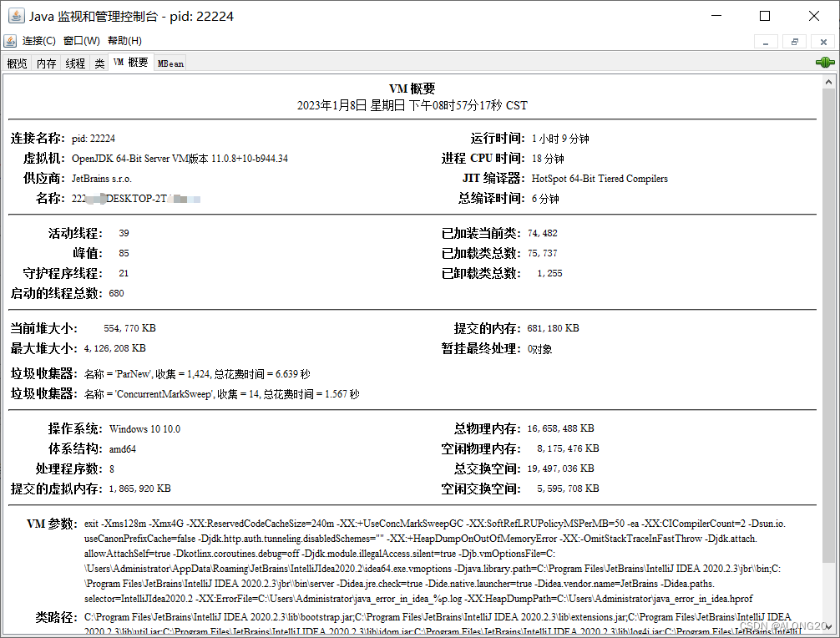The height and width of the screenshot is (638, 840).
Task: Click the peak threads value 85
Action: pos(124,253)
